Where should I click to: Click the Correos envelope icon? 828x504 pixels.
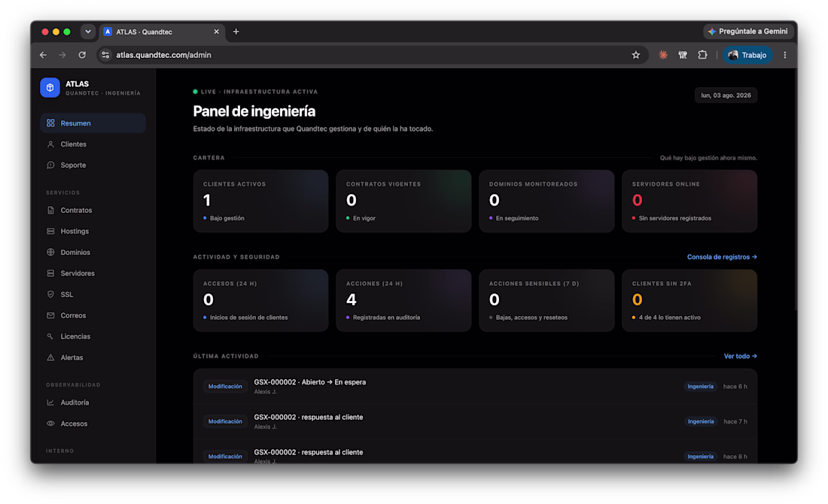(x=50, y=316)
